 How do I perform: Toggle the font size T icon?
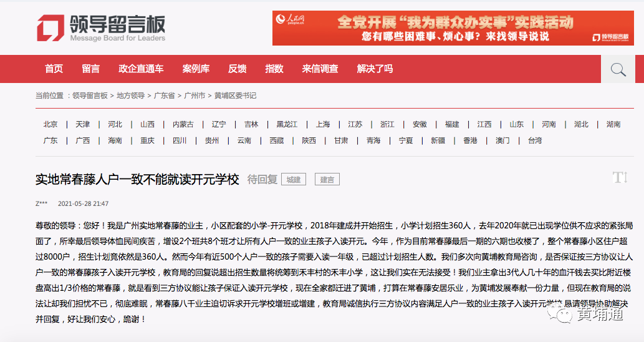(x=620, y=178)
